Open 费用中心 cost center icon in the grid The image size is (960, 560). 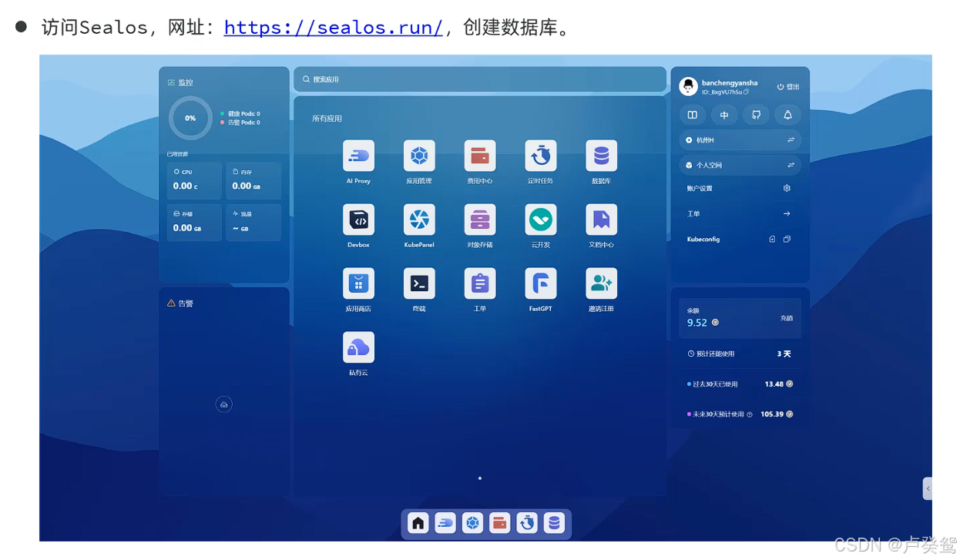[480, 156]
